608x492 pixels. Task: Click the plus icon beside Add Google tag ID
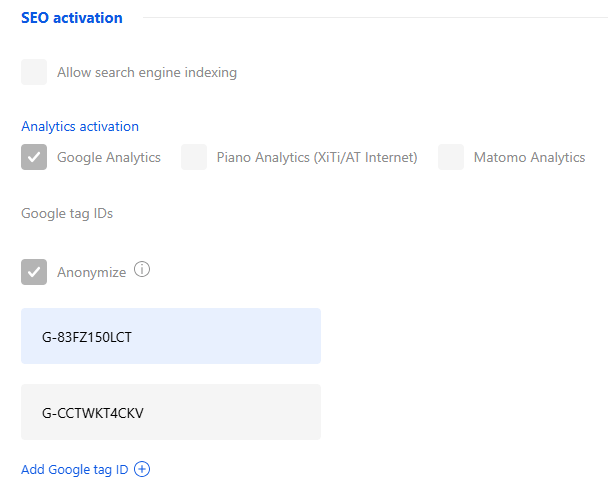click(142, 470)
